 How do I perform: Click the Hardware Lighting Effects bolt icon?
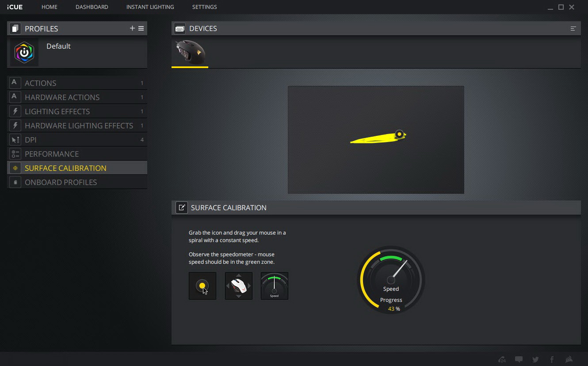pos(15,125)
